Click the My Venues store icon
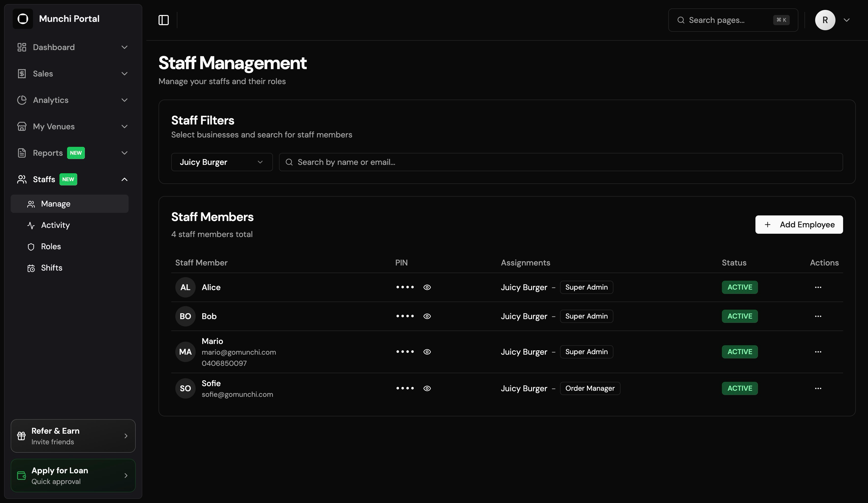 [x=22, y=126]
